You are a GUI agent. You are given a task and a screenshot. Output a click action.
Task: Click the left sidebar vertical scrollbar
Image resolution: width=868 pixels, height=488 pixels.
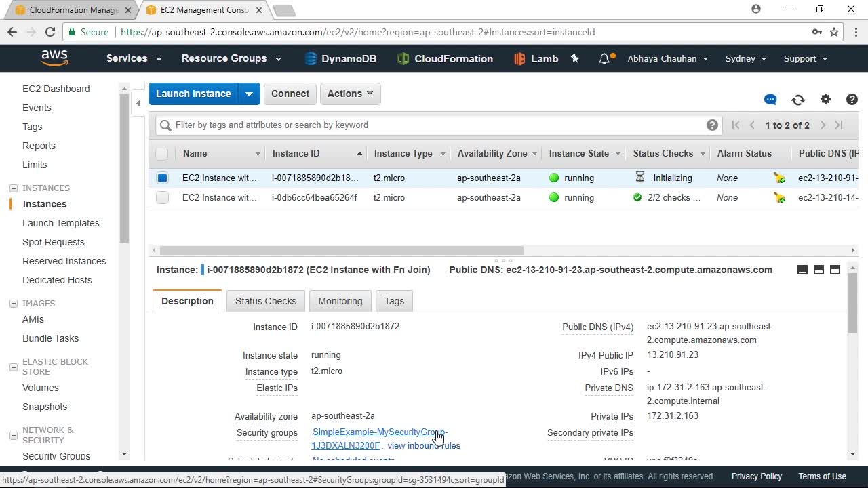[x=124, y=169]
